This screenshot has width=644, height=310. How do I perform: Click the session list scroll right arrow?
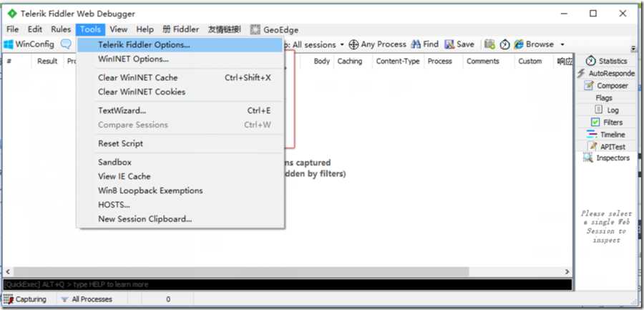tap(567, 272)
